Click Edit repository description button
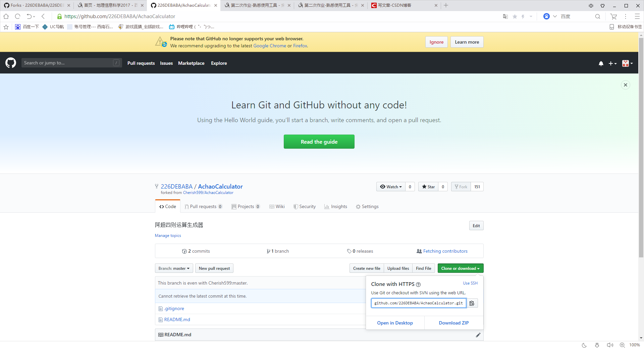Screen dimensions: 644x349 (x=476, y=226)
